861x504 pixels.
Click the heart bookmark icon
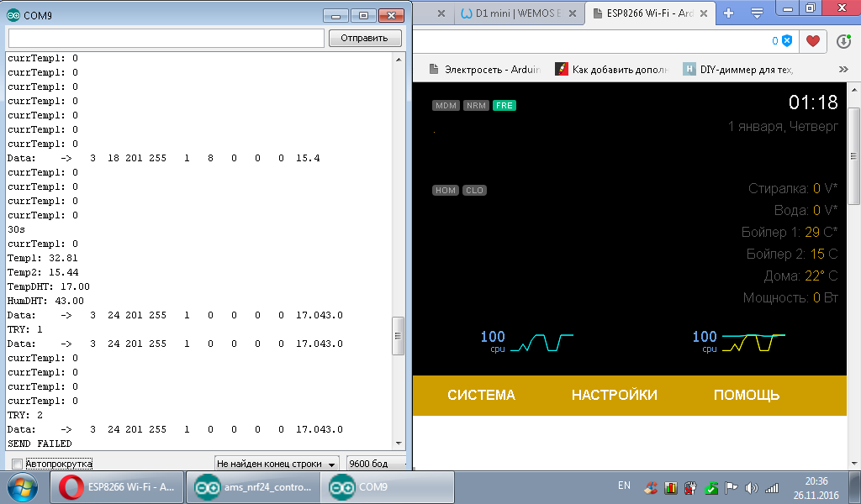click(813, 41)
